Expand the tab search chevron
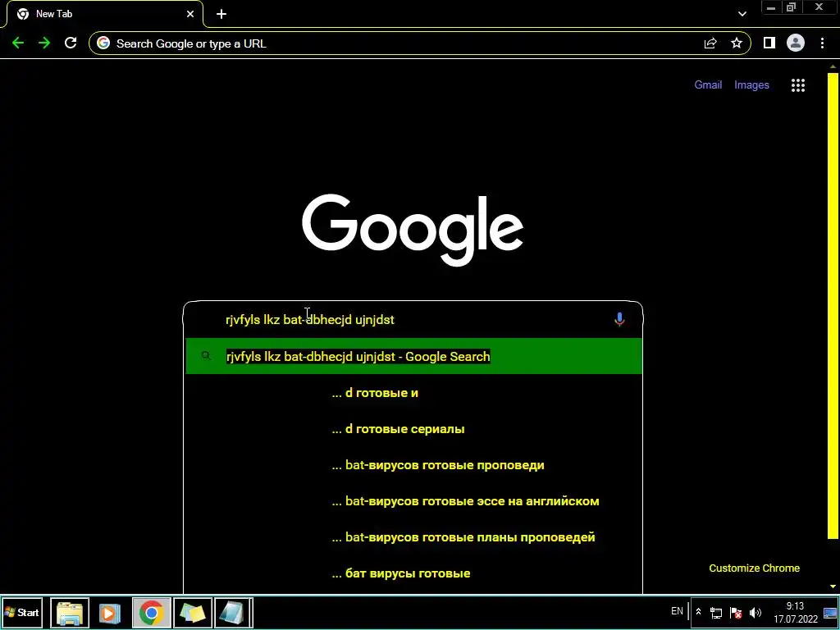Image resolution: width=840 pixels, height=630 pixels. (742, 14)
